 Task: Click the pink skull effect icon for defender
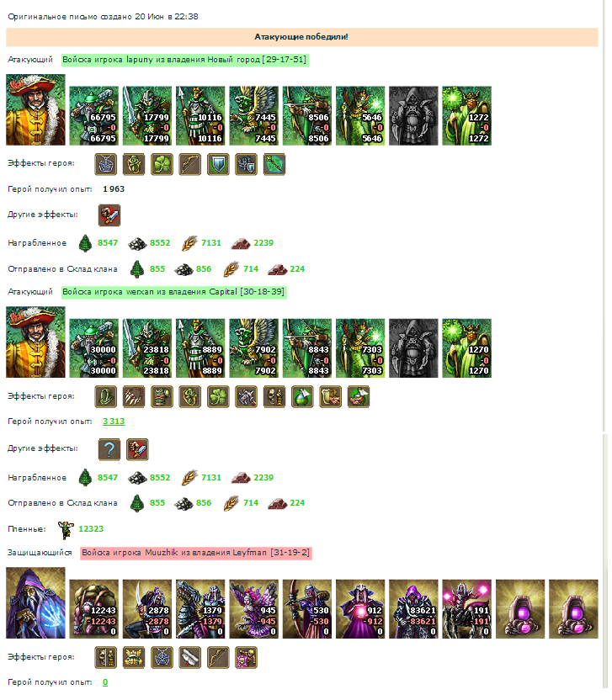click(x=246, y=657)
